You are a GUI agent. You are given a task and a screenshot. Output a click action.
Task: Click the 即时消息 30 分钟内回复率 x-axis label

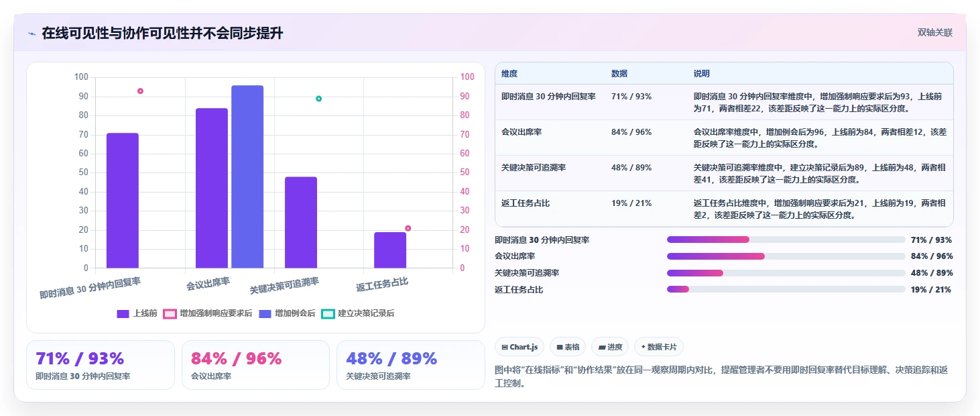point(90,287)
